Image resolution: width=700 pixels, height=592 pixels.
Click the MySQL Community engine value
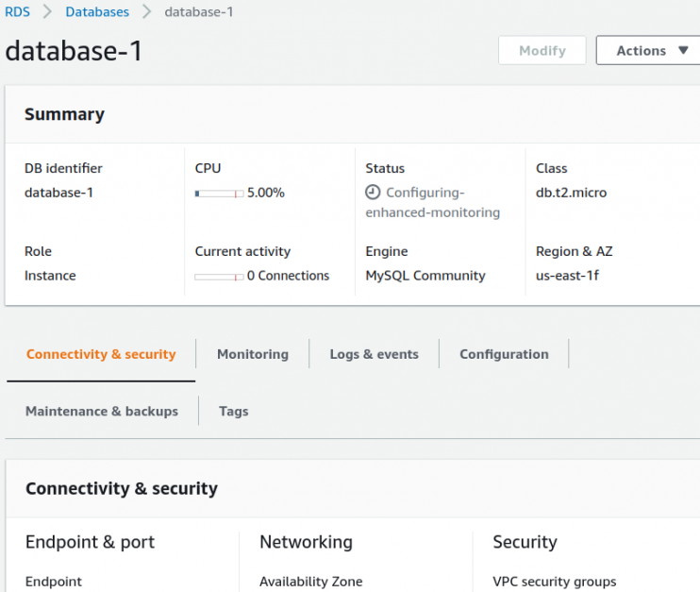[x=425, y=276]
